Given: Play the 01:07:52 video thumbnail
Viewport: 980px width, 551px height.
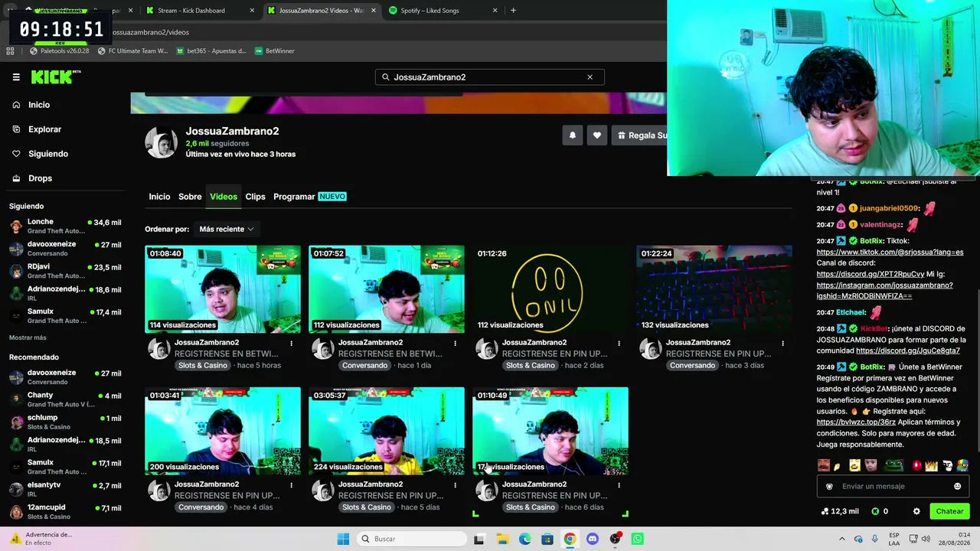Looking at the screenshot, I should tap(387, 289).
